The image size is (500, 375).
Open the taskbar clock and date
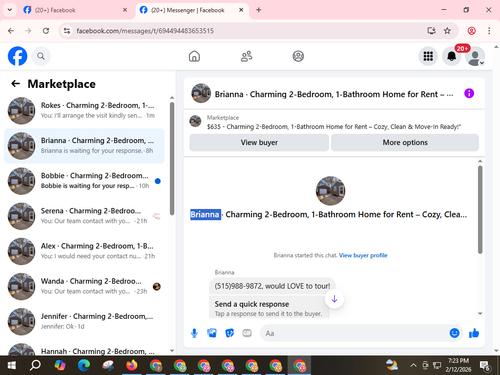458,365
